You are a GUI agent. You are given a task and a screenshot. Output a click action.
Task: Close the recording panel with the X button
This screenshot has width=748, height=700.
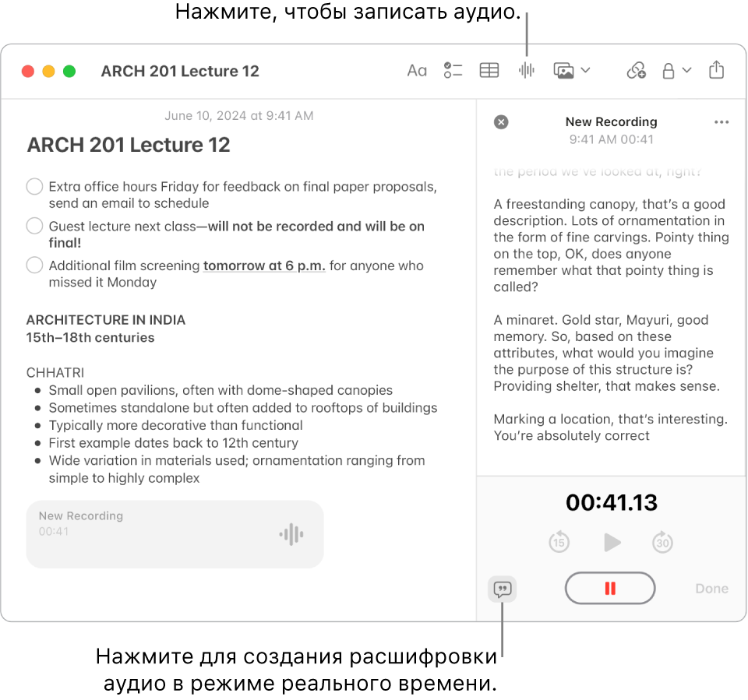(501, 122)
